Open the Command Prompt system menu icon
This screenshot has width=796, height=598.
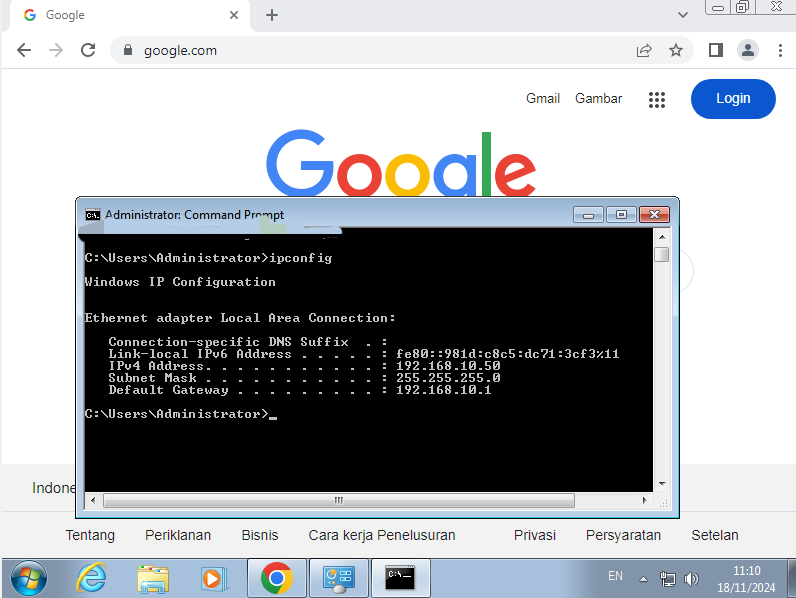click(x=92, y=215)
